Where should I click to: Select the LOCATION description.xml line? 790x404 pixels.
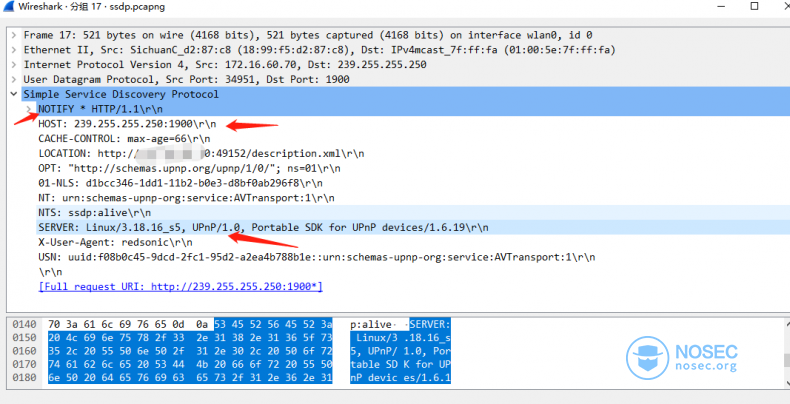pos(201,153)
